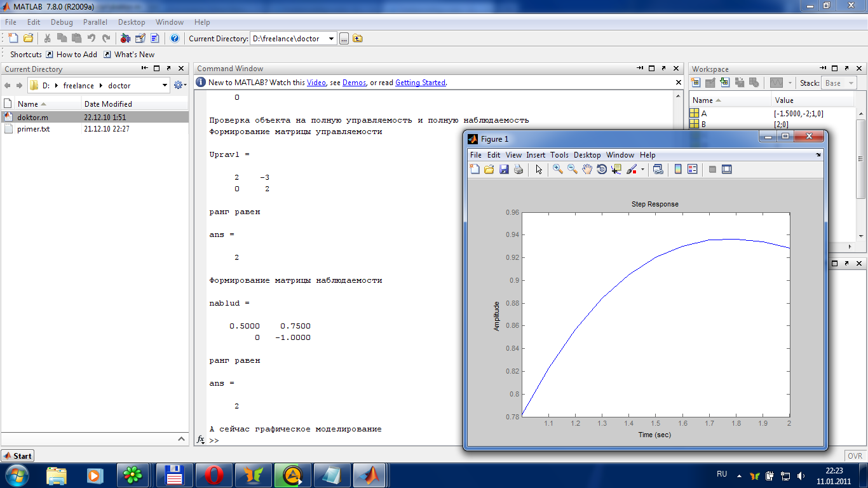
Task: Select variable A in the Workspace
Action: (705, 114)
